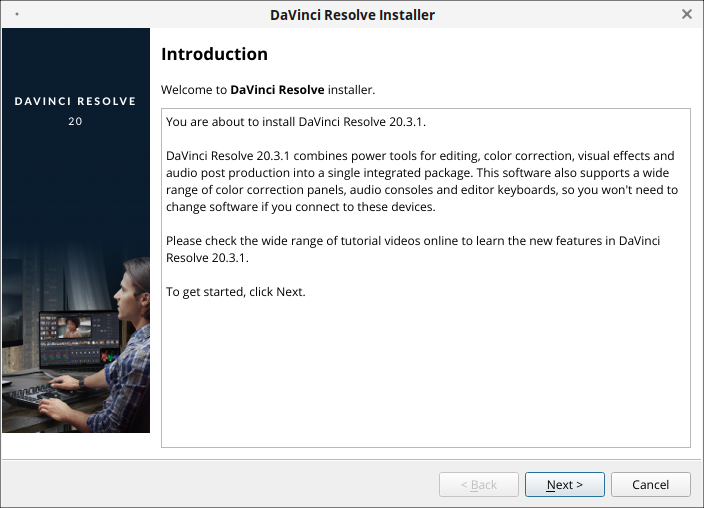Click the 'To get started, click Next' line
The height and width of the screenshot is (508, 704).
pos(235,292)
